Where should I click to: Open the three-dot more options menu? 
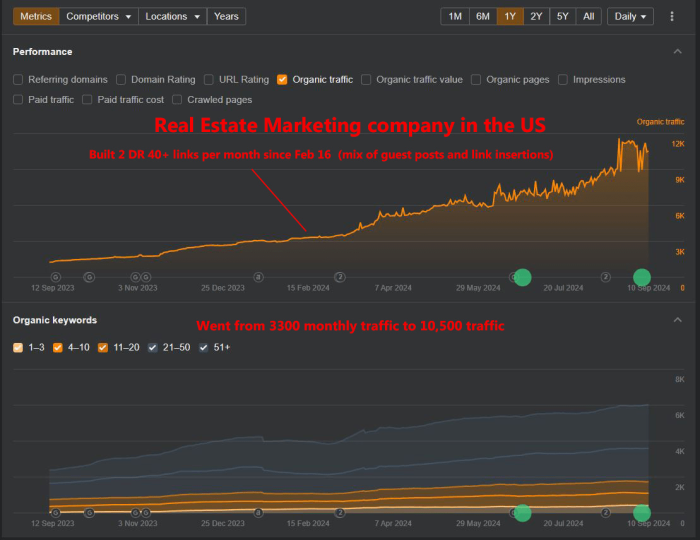coord(672,17)
